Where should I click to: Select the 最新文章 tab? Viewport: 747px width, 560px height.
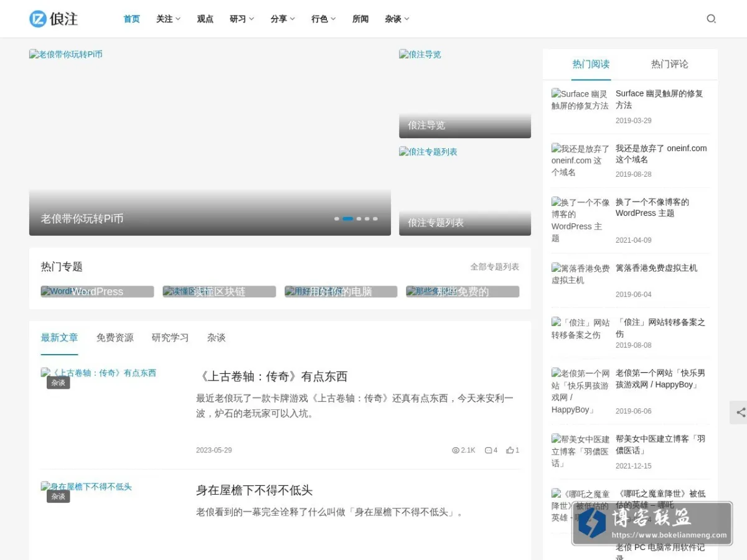pyautogui.click(x=60, y=338)
